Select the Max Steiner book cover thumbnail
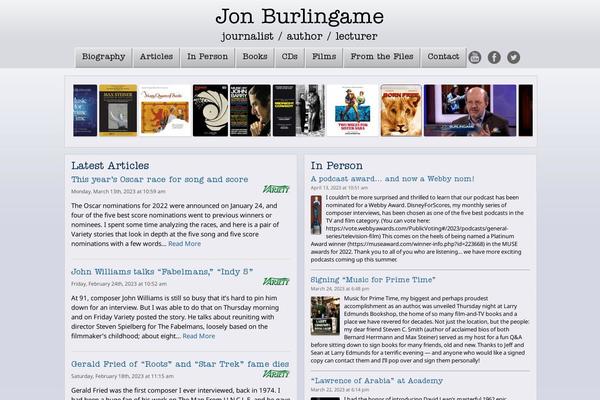Image resolution: width=600 pixels, height=400 pixels. coord(118,110)
